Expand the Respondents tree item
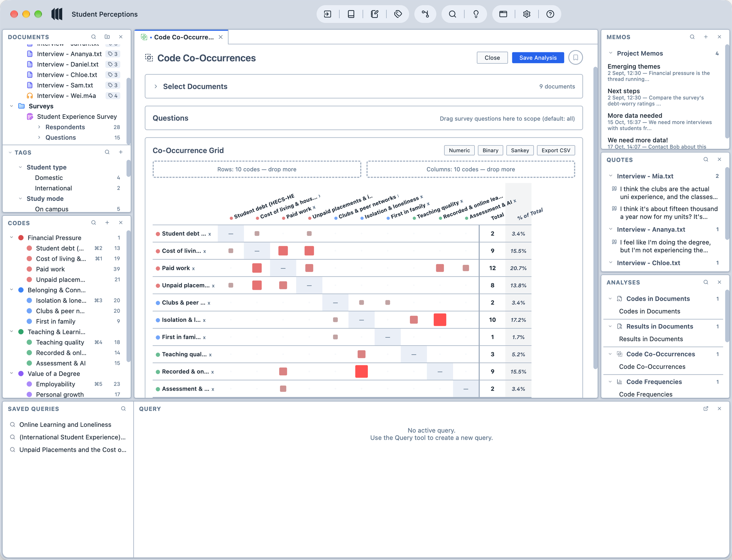The height and width of the screenshot is (560, 732). point(39,127)
